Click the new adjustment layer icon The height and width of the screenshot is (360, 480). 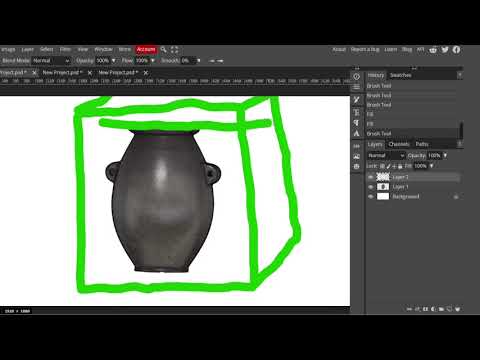433,309
